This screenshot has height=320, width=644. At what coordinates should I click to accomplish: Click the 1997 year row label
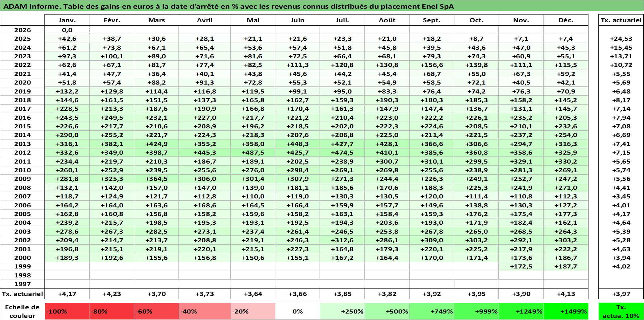[x=23, y=284]
